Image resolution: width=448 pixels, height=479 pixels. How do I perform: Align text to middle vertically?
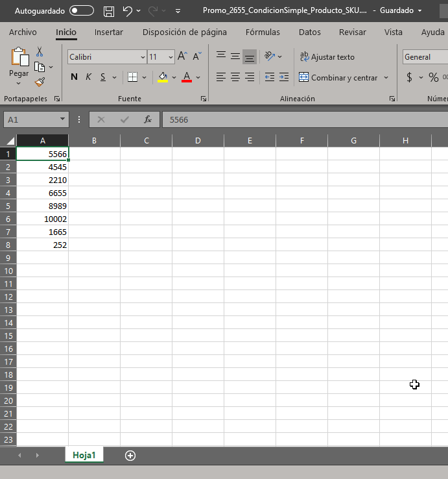[235, 56]
